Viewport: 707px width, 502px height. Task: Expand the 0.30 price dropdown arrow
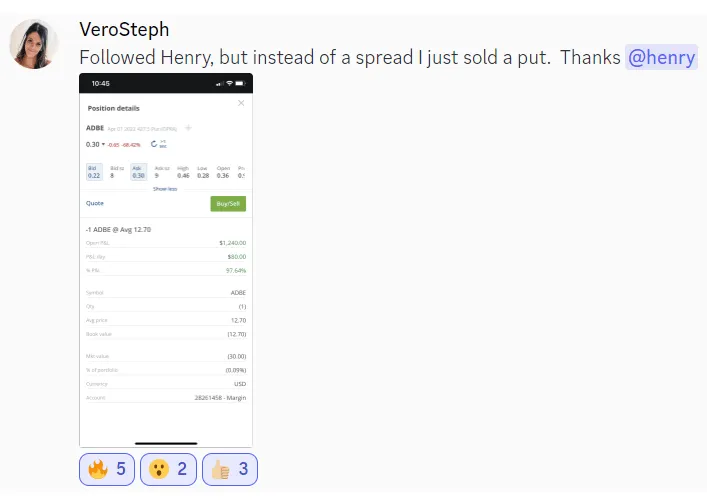pos(103,144)
